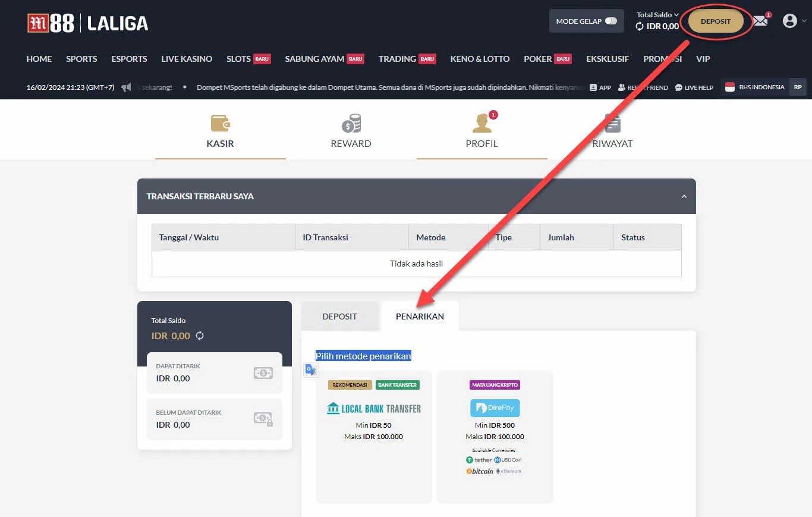Open the Live Kasino menu item

[x=187, y=59]
